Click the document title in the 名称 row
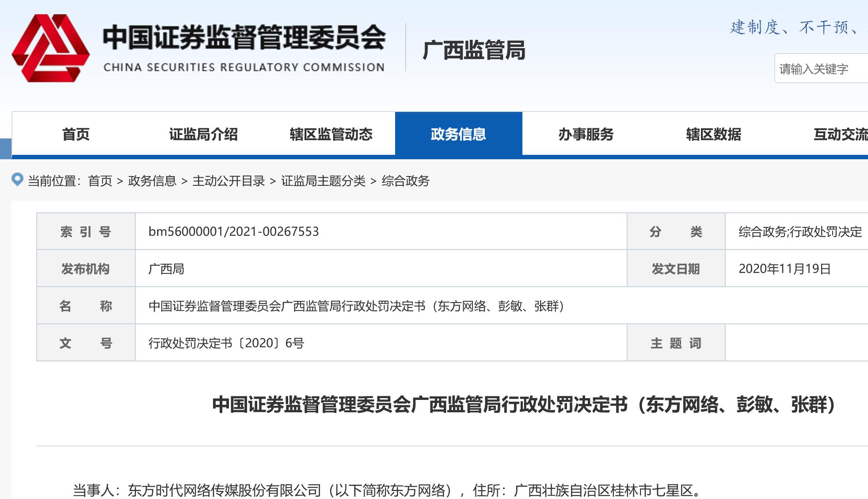The image size is (868, 499). point(356,306)
